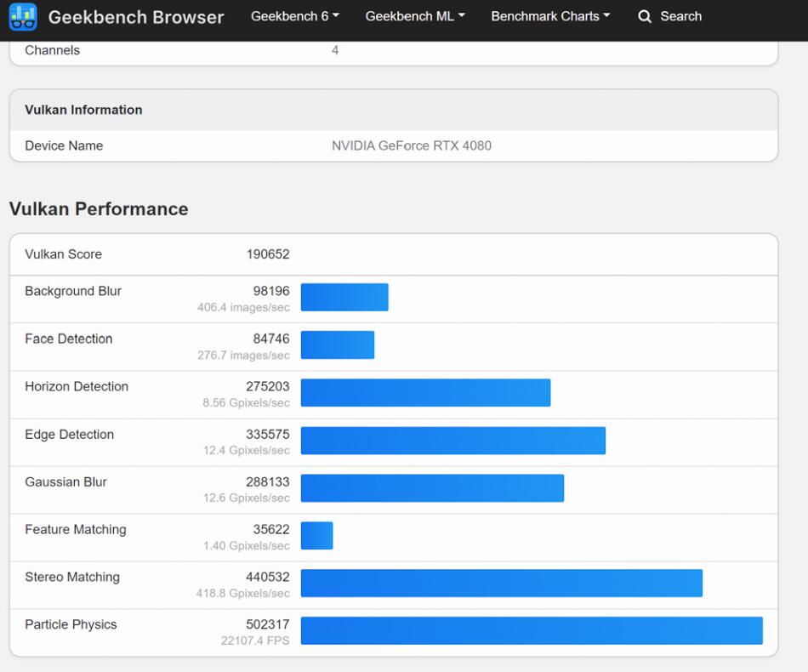Click 8.56 Gpixels/sec value
This screenshot has height=672, width=808.
pyautogui.click(x=246, y=403)
